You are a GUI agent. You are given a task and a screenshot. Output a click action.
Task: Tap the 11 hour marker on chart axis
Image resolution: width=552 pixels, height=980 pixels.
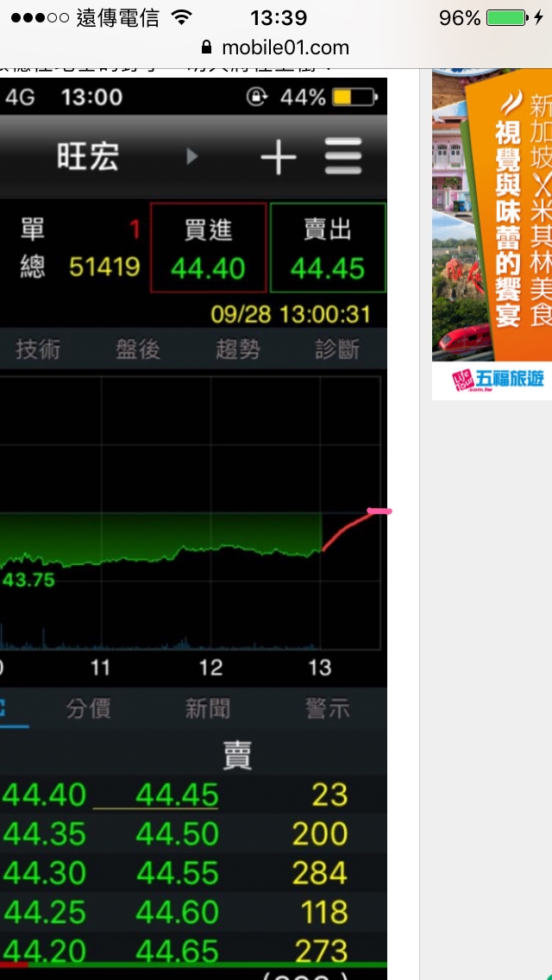pos(100,668)
